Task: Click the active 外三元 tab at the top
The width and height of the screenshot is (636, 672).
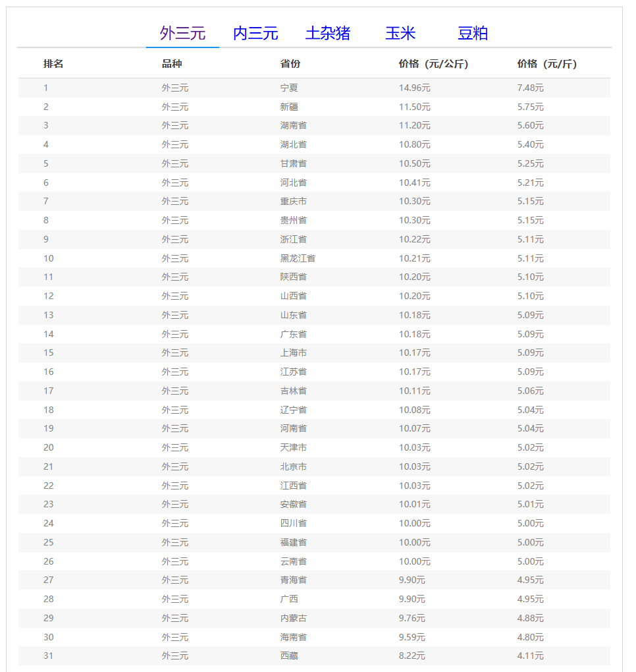Action: [x=183, y=33]
